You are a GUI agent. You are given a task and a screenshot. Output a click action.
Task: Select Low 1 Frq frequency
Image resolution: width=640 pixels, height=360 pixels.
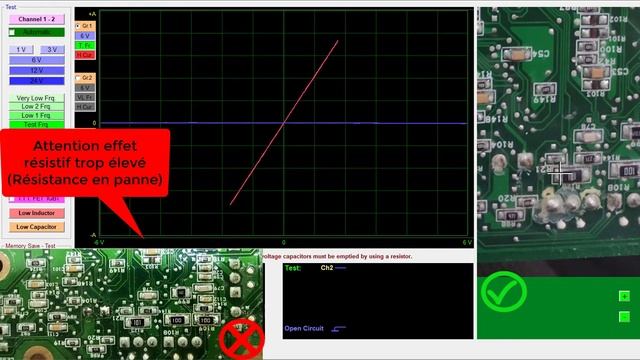(36, 116)
